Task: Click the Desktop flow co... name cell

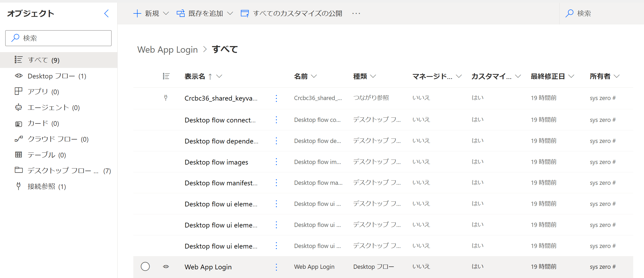Action: (x=317, y=120)
